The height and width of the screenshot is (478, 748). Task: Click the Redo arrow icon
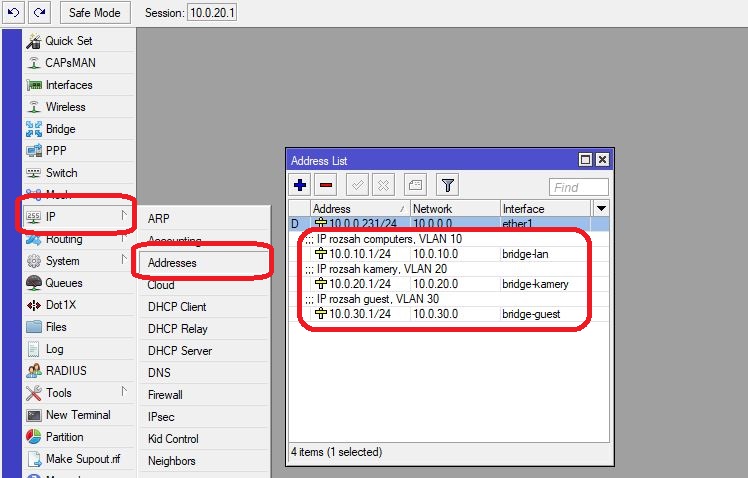[x=39, y=13]
